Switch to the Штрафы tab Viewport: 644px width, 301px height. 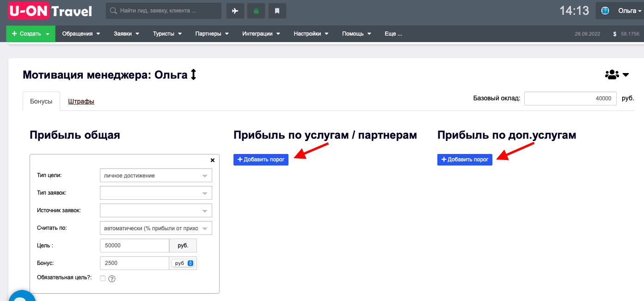tap(81, 101)
